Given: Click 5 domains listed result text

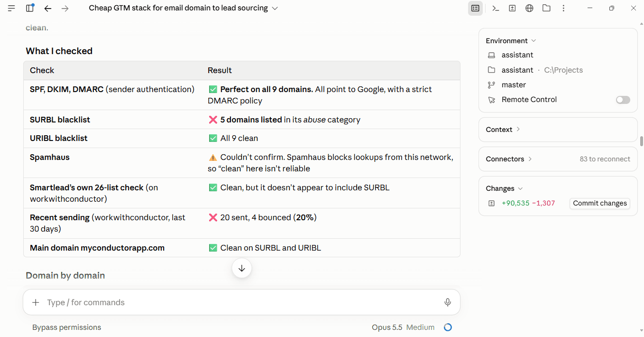Looking at the screenshot, I should coord(251,120).
